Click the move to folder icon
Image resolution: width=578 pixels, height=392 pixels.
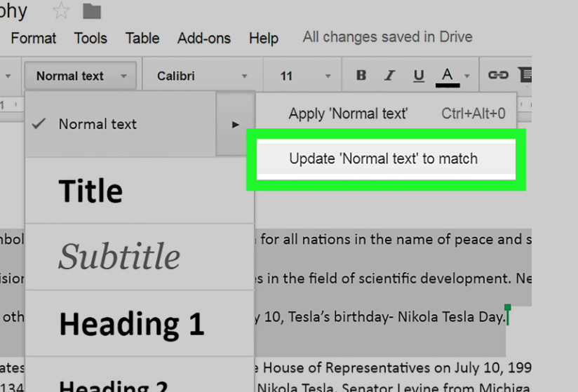(x=92, y=11)
